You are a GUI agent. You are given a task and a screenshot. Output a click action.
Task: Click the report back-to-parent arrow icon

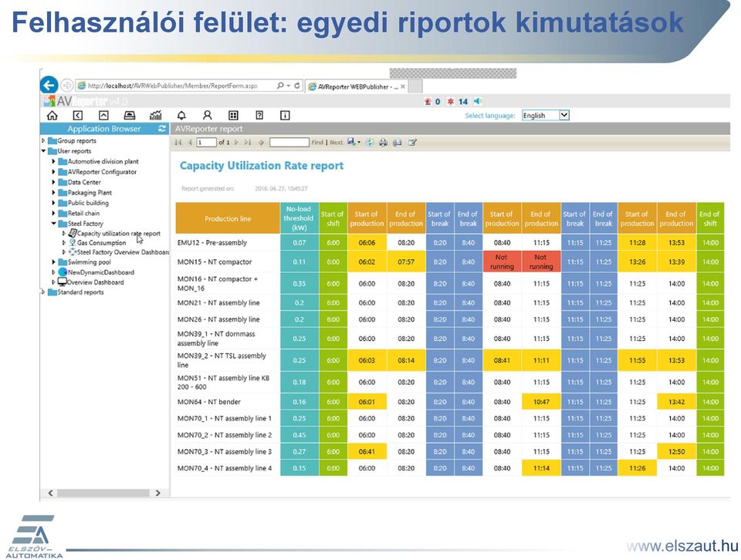[x=261, y=142]
